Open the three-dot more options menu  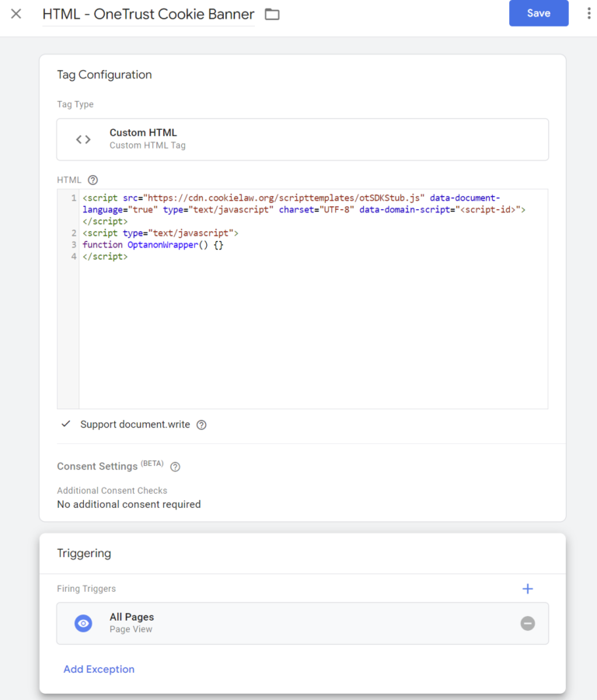589,13
